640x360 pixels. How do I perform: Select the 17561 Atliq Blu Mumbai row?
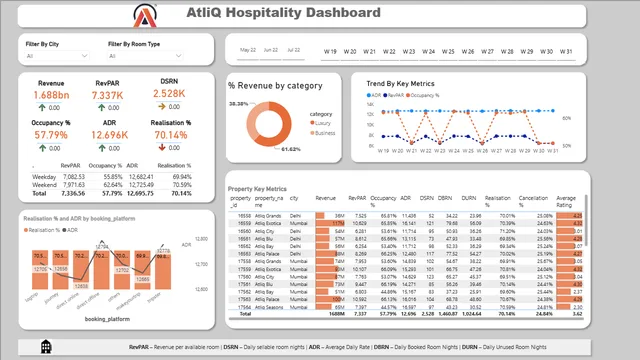click(406, 284)
